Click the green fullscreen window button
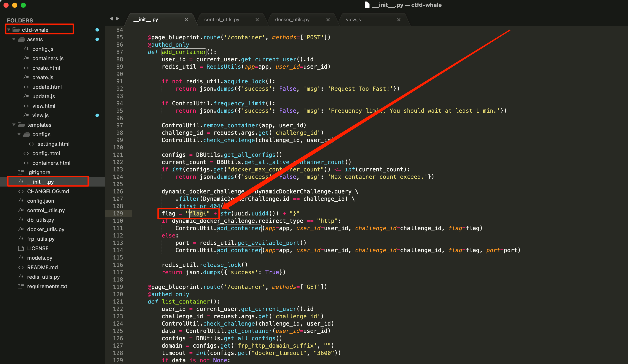This screenshot has height=364, width=628. pyautogui.click(x=23, y=5)
